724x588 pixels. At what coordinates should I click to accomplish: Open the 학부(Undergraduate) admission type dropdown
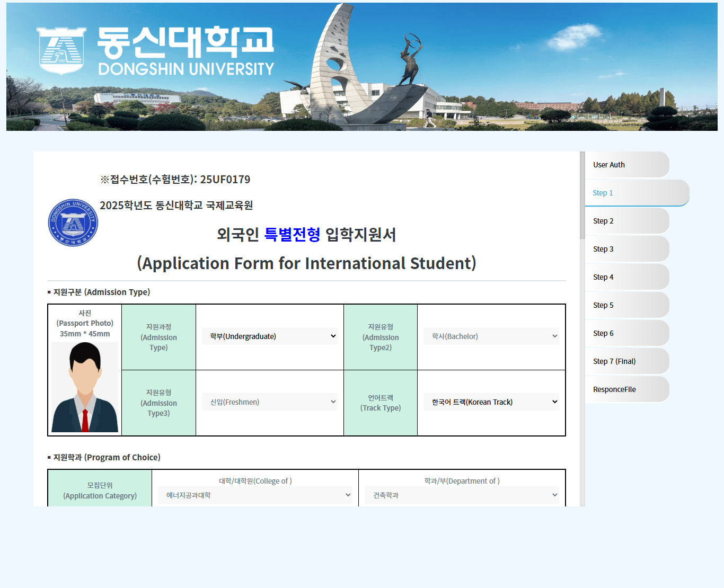pos(270,336)
